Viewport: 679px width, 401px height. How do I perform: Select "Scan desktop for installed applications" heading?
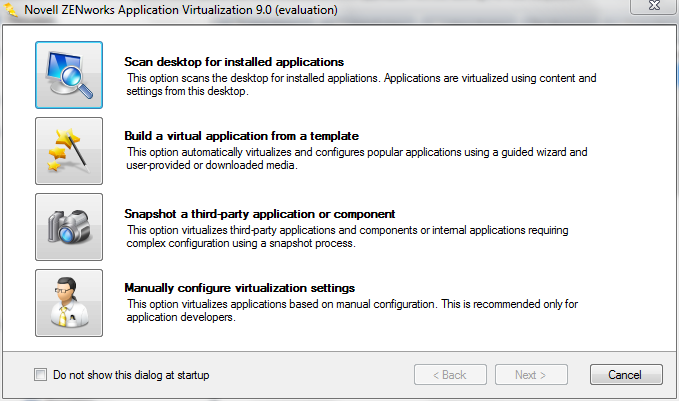click(234, 61)
